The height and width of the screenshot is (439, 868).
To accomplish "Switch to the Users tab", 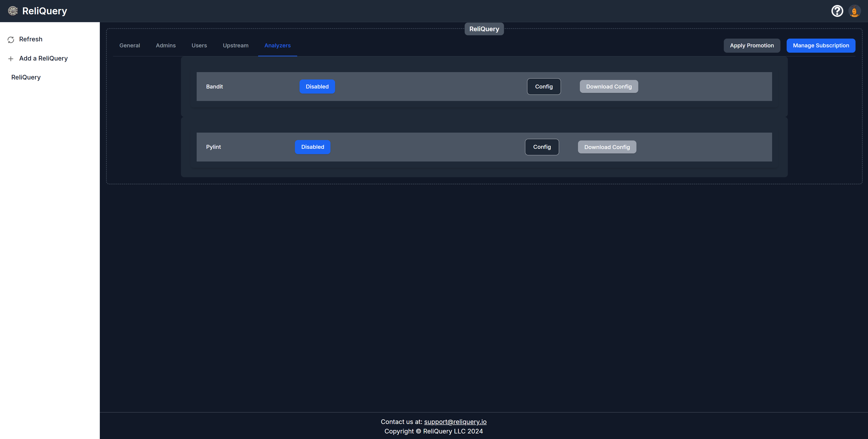I will 199,46.
